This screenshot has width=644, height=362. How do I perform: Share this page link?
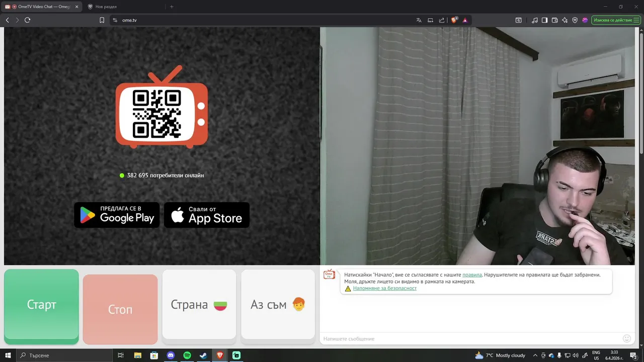pyautogui.click(x=442, y=20)
